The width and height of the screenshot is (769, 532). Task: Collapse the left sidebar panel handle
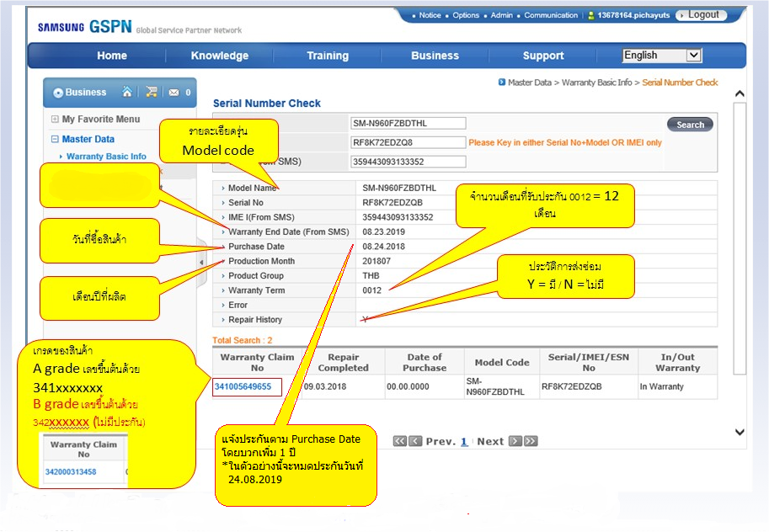tap(201, 263)
